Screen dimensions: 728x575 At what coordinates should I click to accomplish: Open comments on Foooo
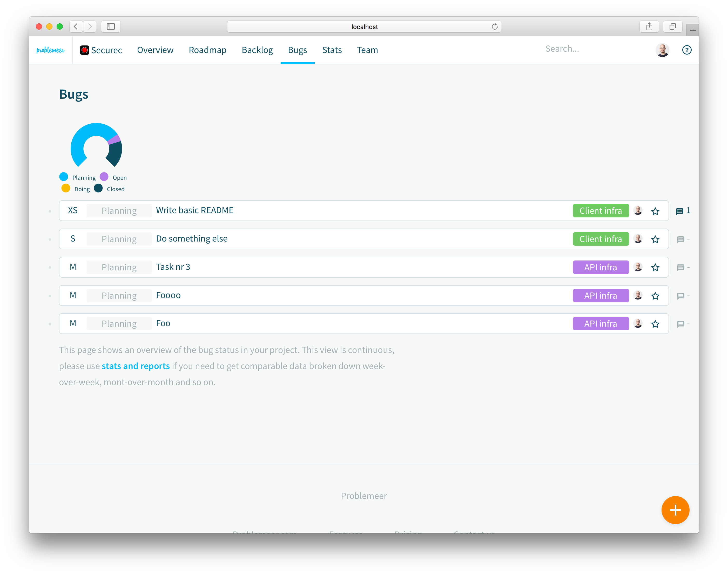pyautogui.click(x=683, y=296)
